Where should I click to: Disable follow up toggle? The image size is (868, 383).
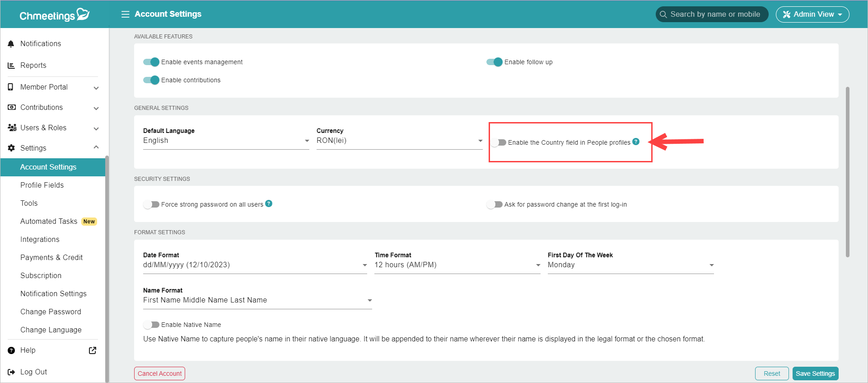[x=495, y=62]
